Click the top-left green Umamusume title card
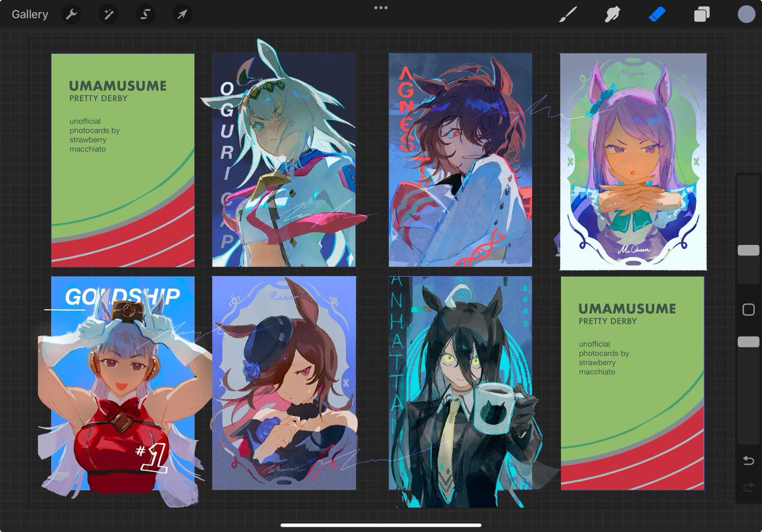The image size is (762, 532). 123,160
